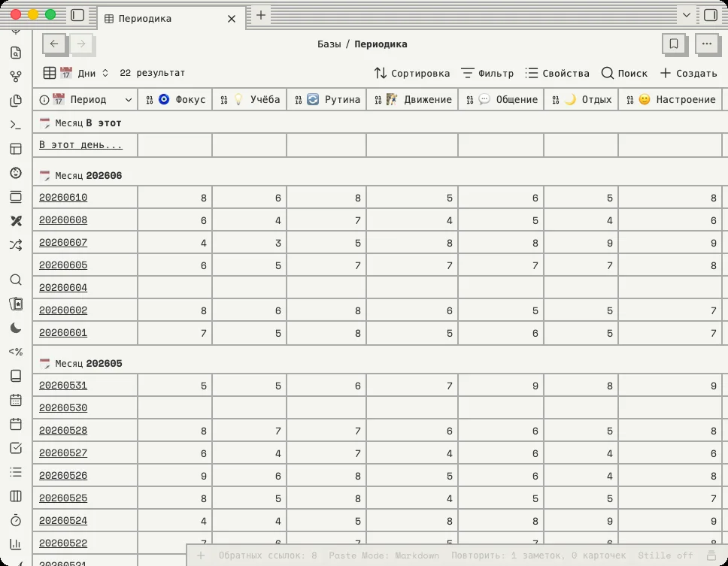Click the plus icon in status bar
This screenshot has width=728, height=566.
click(201, 555)
